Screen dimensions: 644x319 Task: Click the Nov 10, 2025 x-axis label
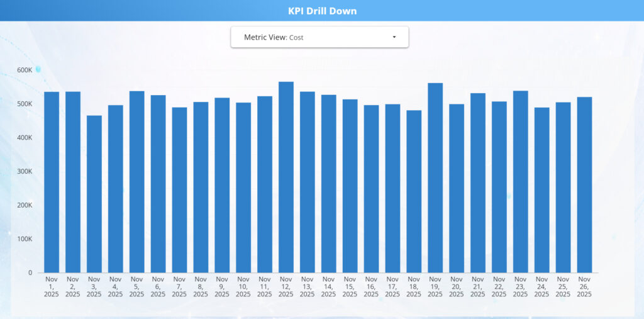pyautogui.click(x=243, y=286)
